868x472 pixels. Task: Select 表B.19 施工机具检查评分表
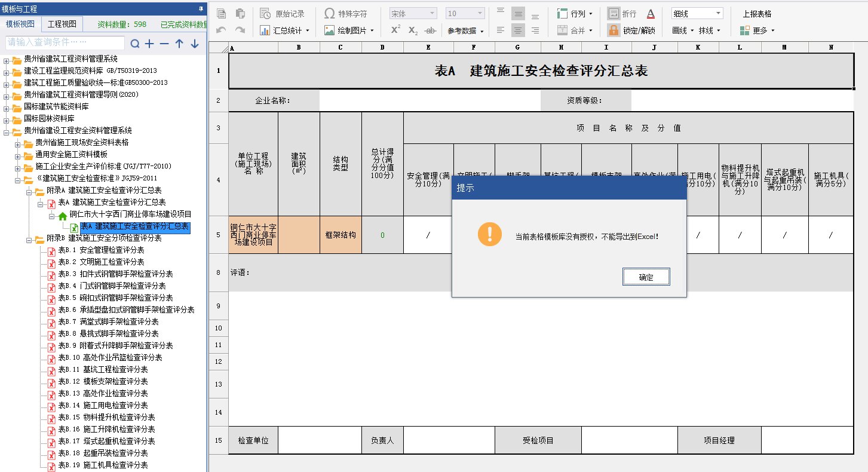point(103,465)
